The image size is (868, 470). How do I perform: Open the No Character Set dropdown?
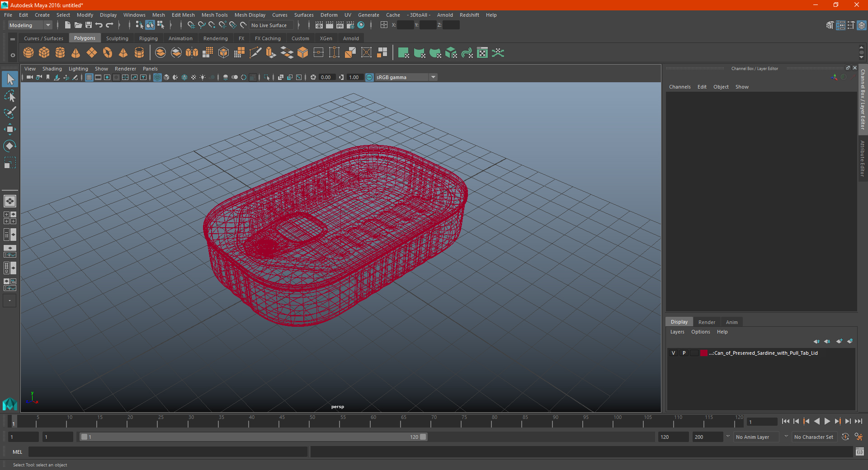click(x=814, y=437)
